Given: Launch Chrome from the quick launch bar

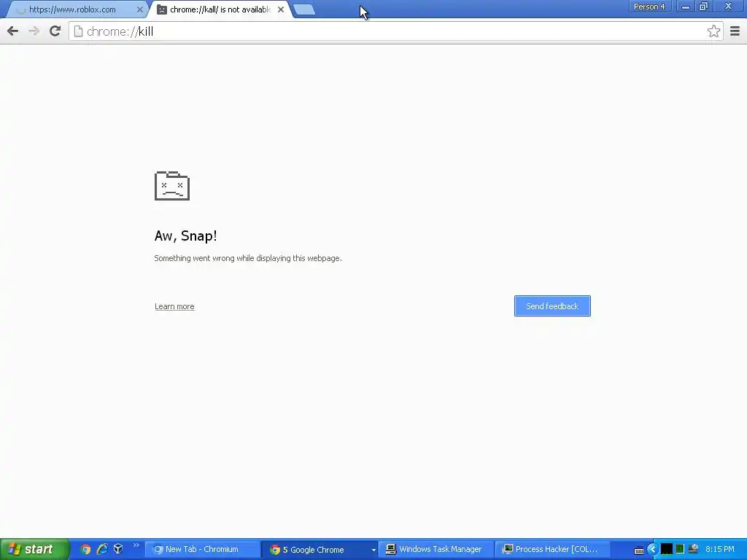Looking at the screenshot, I should pyautogui.click(x=85, y=550).
